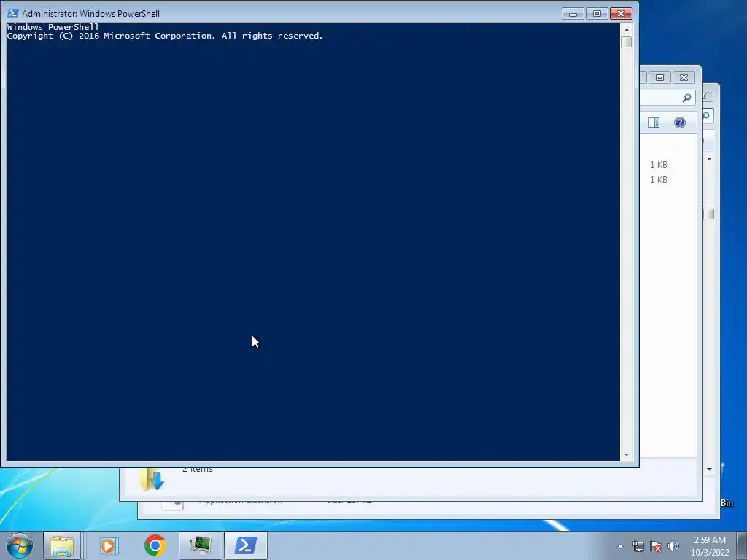Show hidden system tray icons
Screen dimensions: 747x560
(x=620, y=546)
